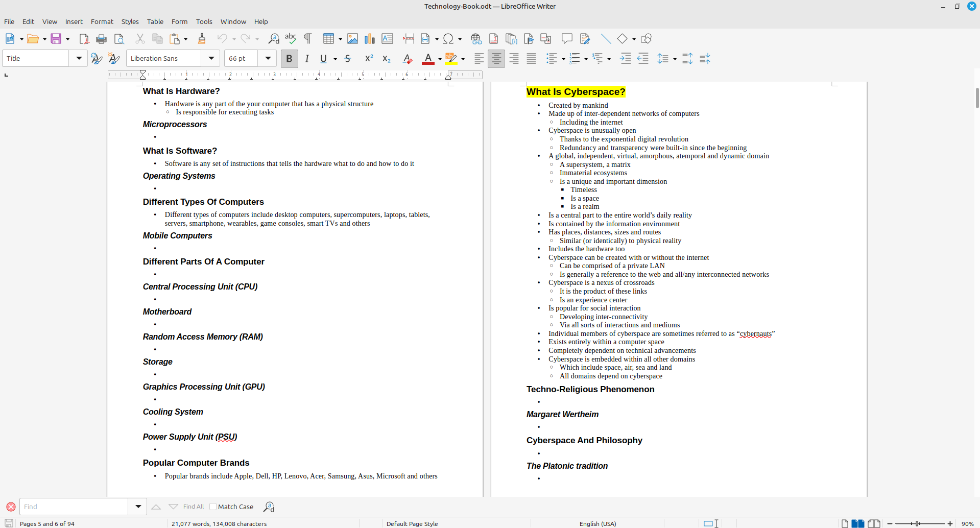
Task: Select Center horizontally alignment
Action: point(496,59)
